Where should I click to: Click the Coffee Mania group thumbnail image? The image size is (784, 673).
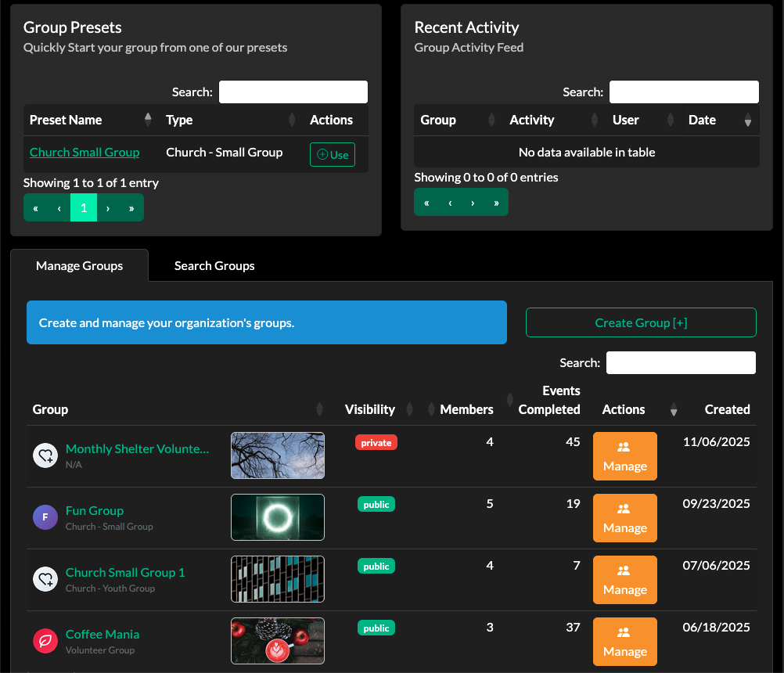pyautogui.click(x=278, y=641)
